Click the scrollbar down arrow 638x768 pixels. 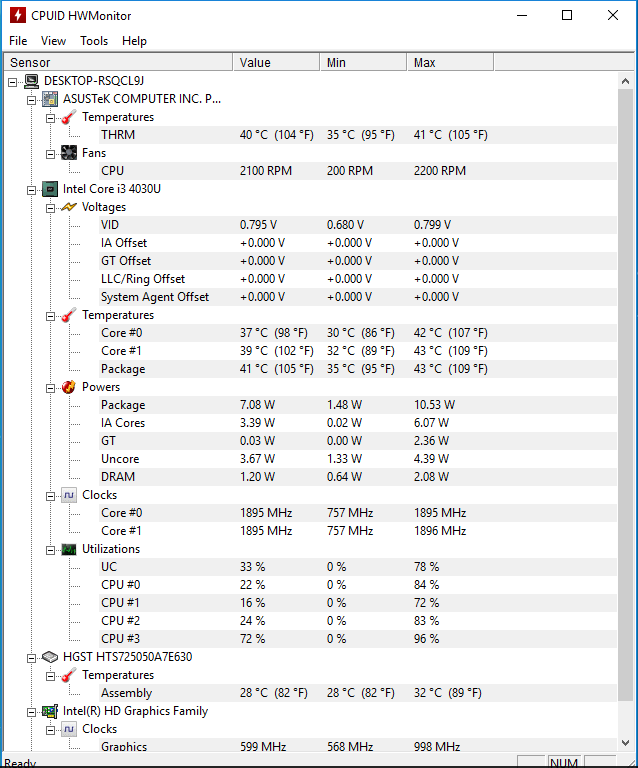625,743
